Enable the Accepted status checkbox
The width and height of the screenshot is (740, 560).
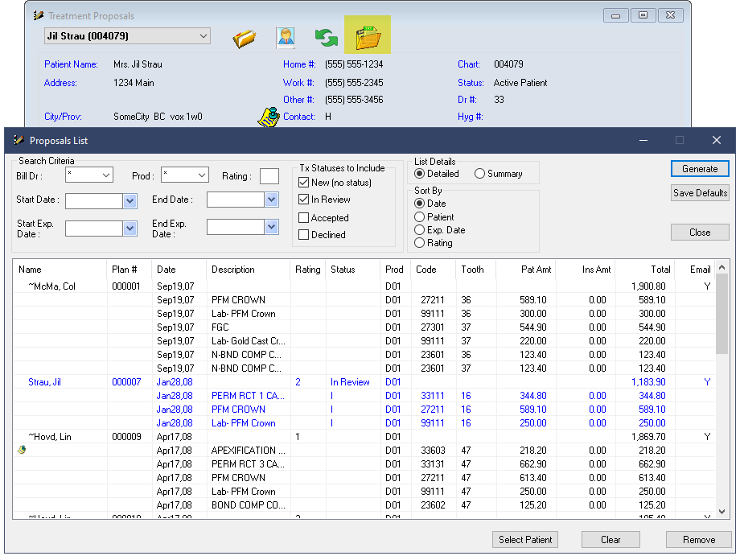click(x=304, y=217)
